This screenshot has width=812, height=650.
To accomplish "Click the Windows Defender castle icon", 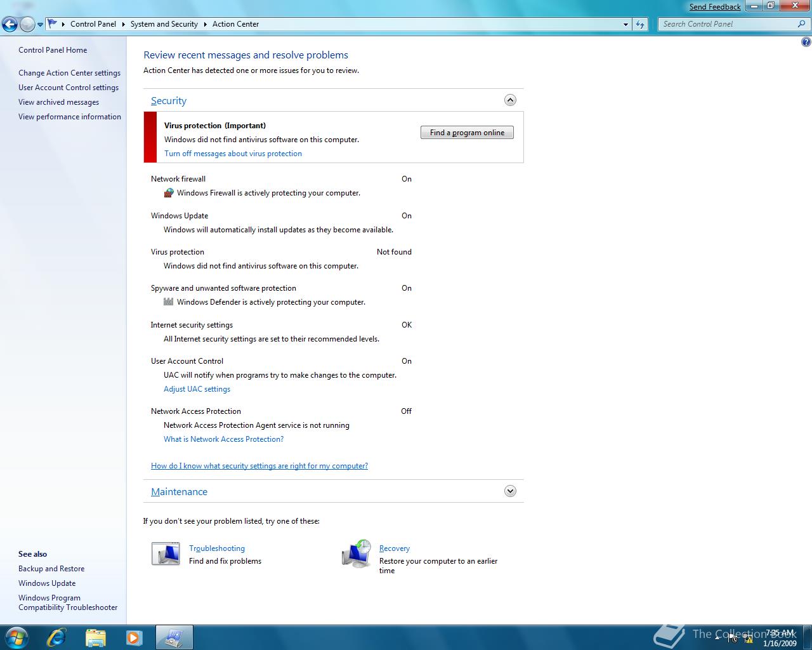I will [168, 302].
